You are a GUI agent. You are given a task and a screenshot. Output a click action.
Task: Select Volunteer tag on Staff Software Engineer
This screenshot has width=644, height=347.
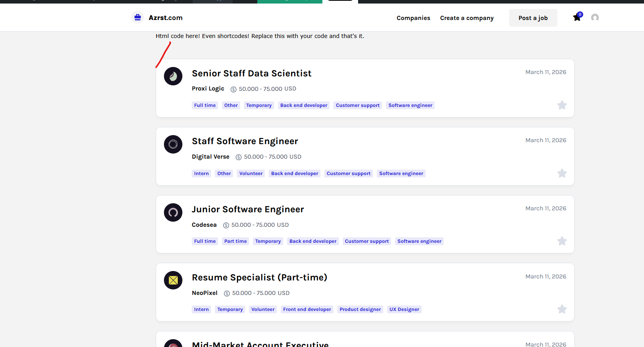coord(251,173)
